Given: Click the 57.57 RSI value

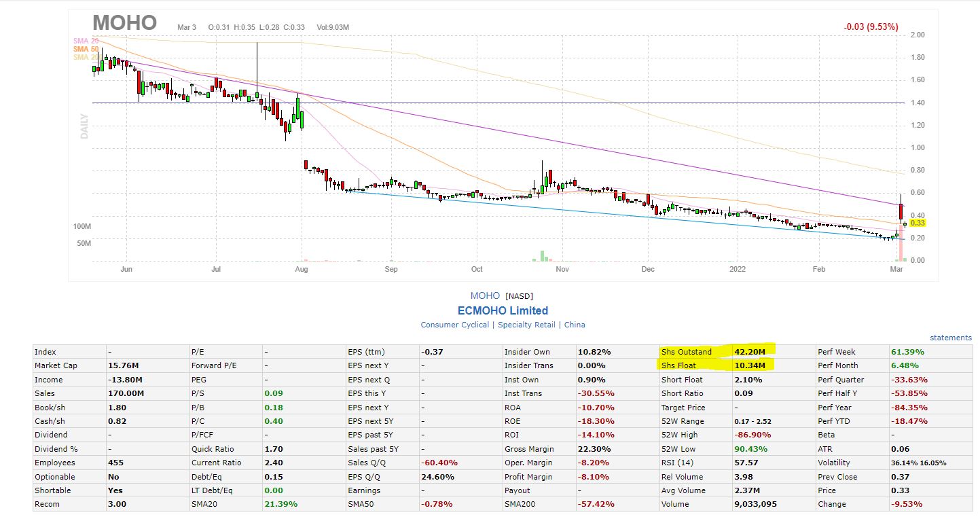Looking at the screenshot, I should tap(746, 463).
